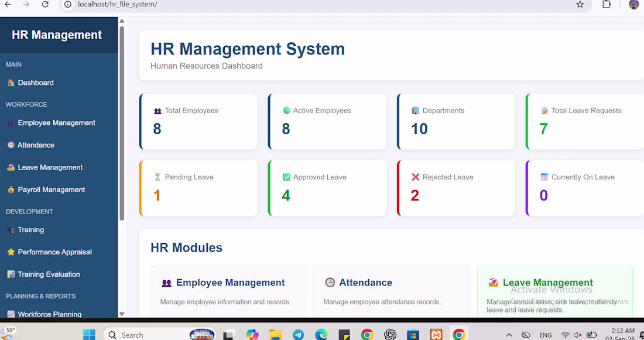The image size is (644, 340).
Task: Click the sidebar Leave Management umbrella icon
Action: pos(11,167)
